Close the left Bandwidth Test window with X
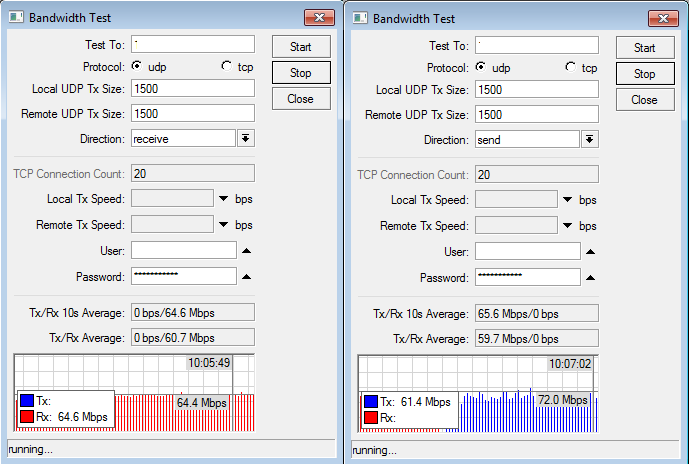689x464 pixels. pos(319,18)
